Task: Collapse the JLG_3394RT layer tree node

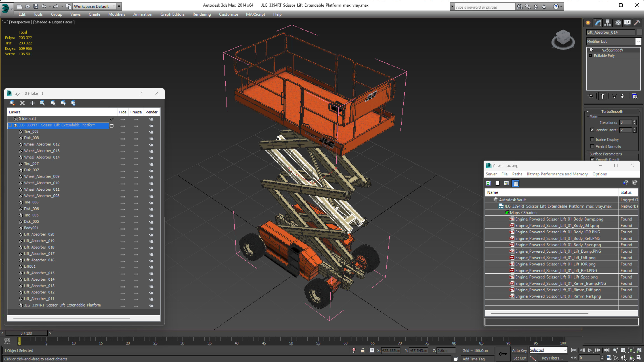Action: (10, 125)
